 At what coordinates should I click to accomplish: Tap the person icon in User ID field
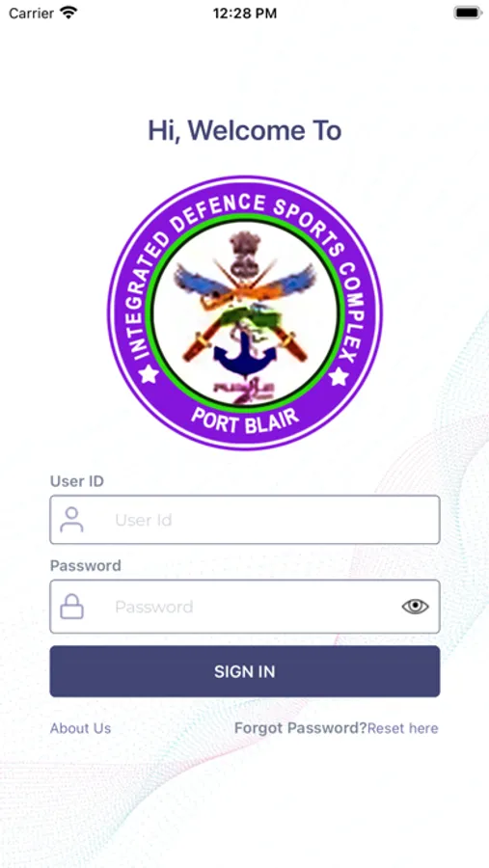[x=71, y=519]
